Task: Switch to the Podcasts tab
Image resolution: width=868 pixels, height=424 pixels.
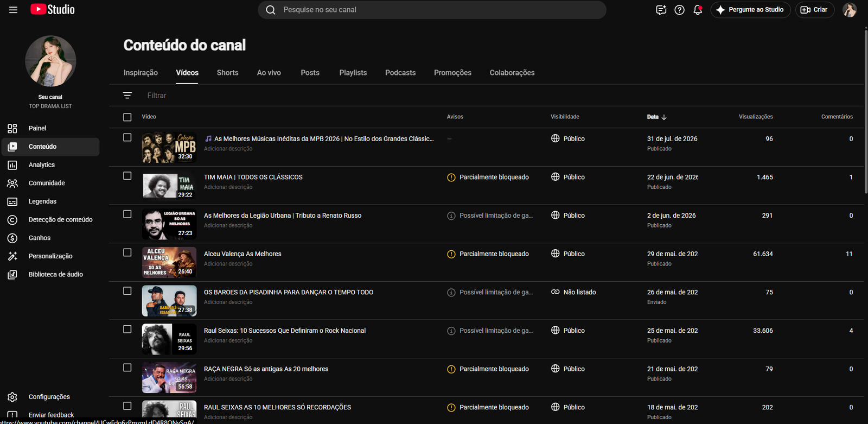Action: pos(400,73)
